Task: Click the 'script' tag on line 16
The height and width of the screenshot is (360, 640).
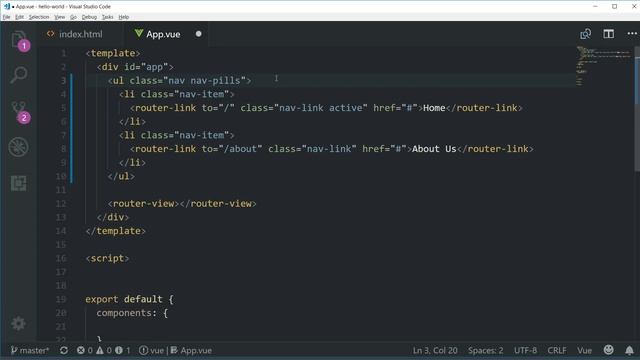Action: 107,258
